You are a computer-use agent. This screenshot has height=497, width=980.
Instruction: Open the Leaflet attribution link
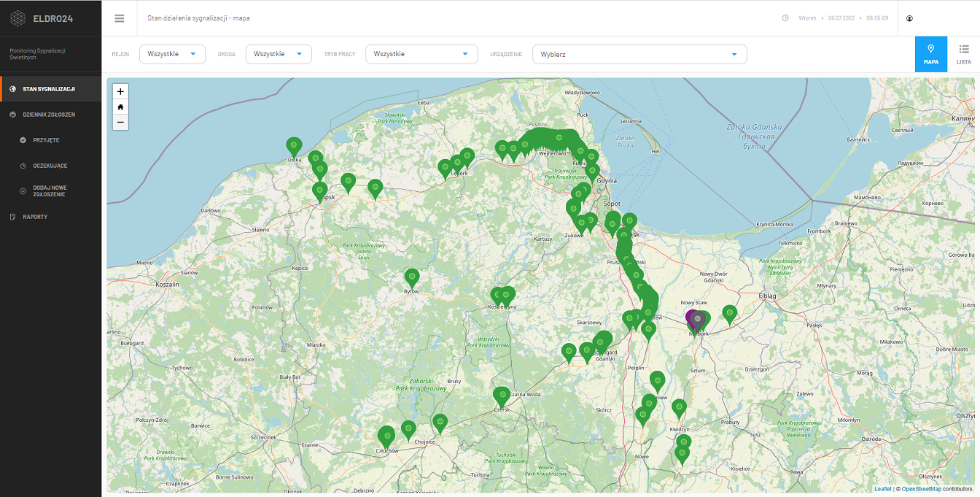point(882,489)
